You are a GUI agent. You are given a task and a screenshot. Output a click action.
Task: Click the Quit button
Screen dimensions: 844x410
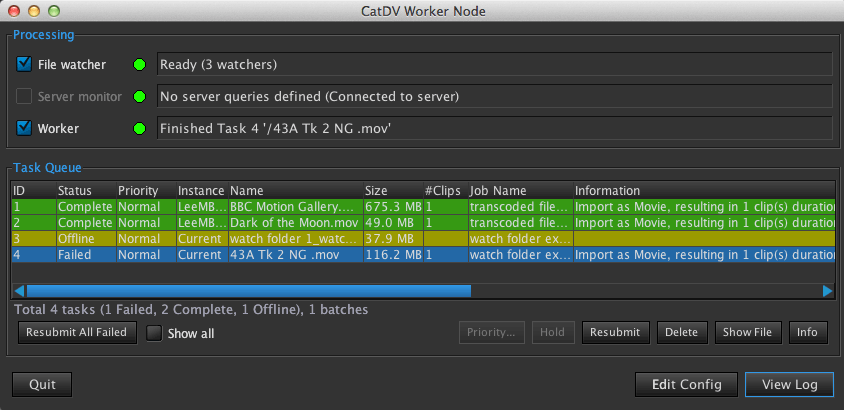(x=42, y=385)
